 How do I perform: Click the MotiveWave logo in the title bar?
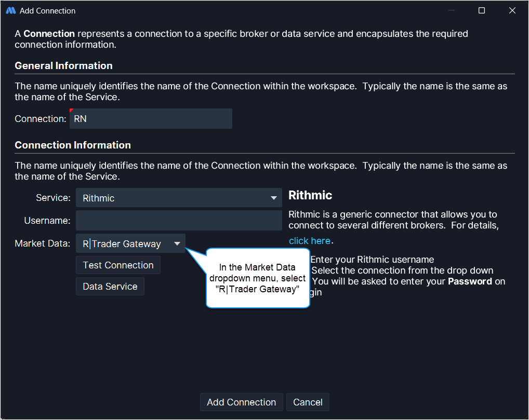point(11,11)
